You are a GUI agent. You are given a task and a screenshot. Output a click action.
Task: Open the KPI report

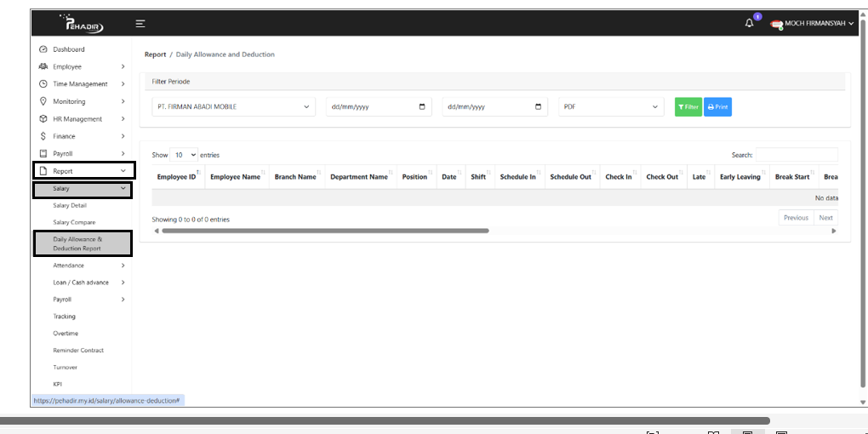pos(58,384)
